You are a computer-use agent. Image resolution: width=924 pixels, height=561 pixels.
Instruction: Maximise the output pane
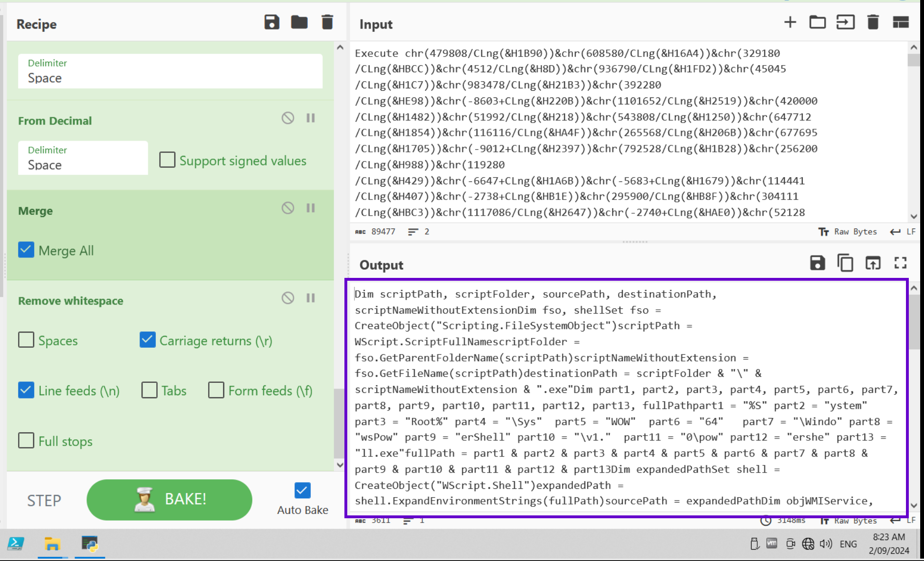click(x=900, y=263)
